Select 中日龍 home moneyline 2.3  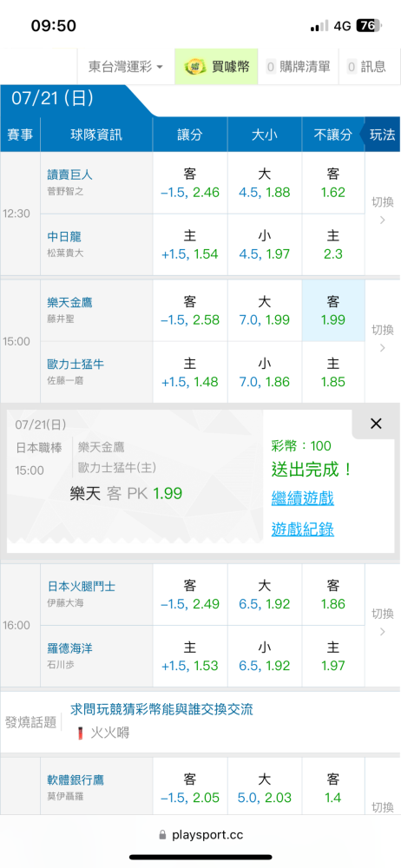click(333, 245)
